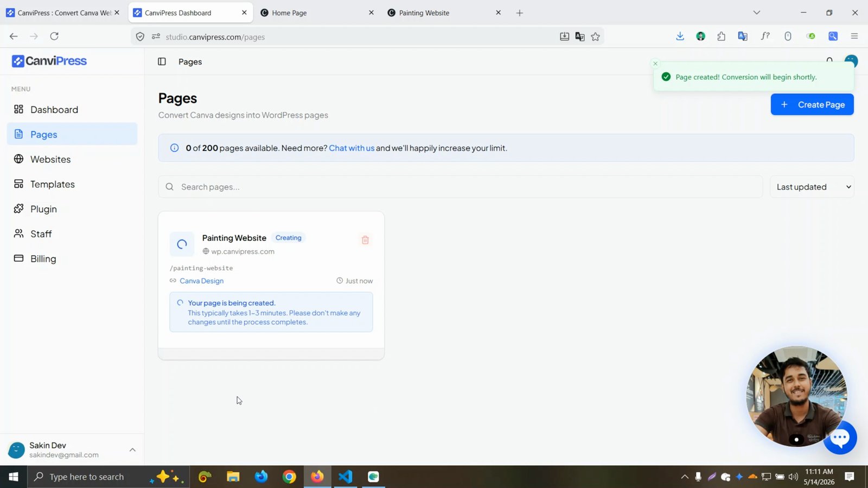Open Templates from the sidebar
Screen dimensions: 868x488
[x=72, y=185]
